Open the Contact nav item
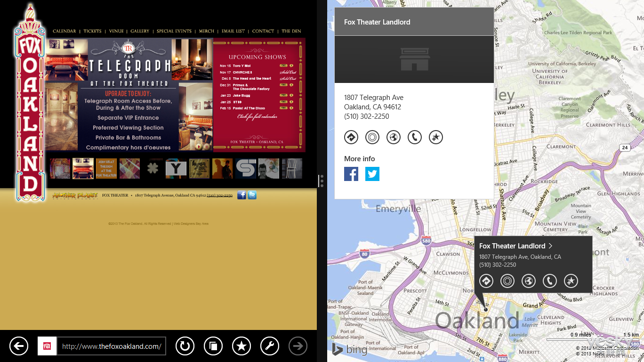The height and width of the screenshot is (362, 644). coord(263,31)
